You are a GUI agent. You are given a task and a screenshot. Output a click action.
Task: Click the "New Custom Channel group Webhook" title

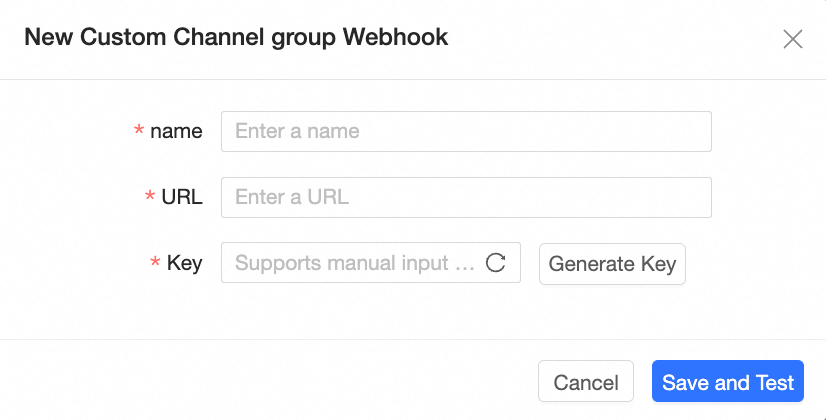click(x=236, y=38)
